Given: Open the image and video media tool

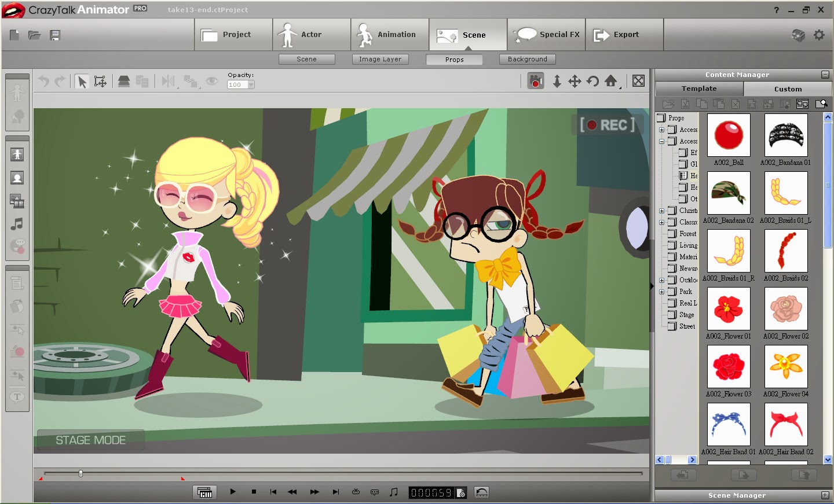Looking at the screenshot, I should tap(17, 201).
